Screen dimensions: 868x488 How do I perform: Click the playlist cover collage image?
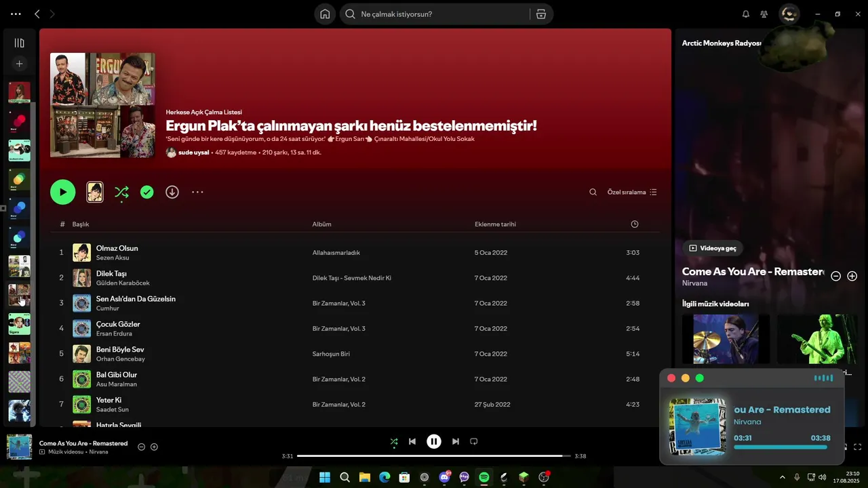point(102,105)
